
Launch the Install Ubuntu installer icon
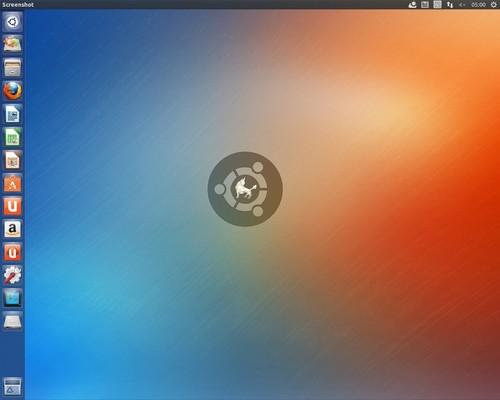tap(12, 45)
